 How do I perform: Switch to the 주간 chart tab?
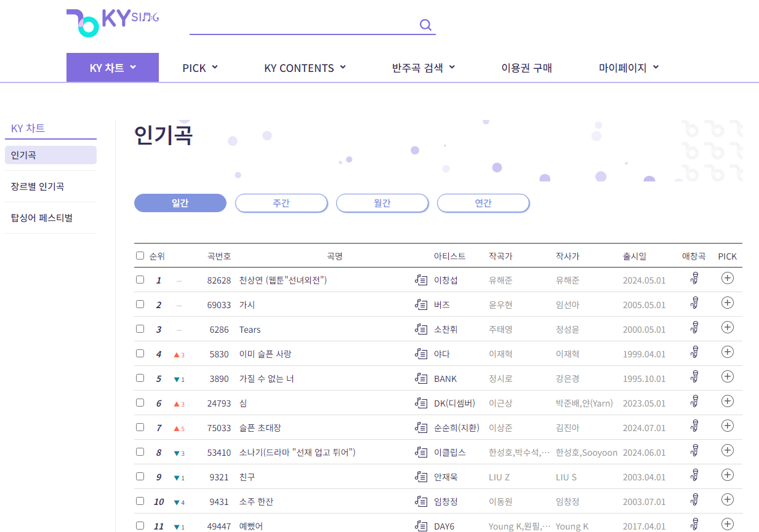click(281, 203)
